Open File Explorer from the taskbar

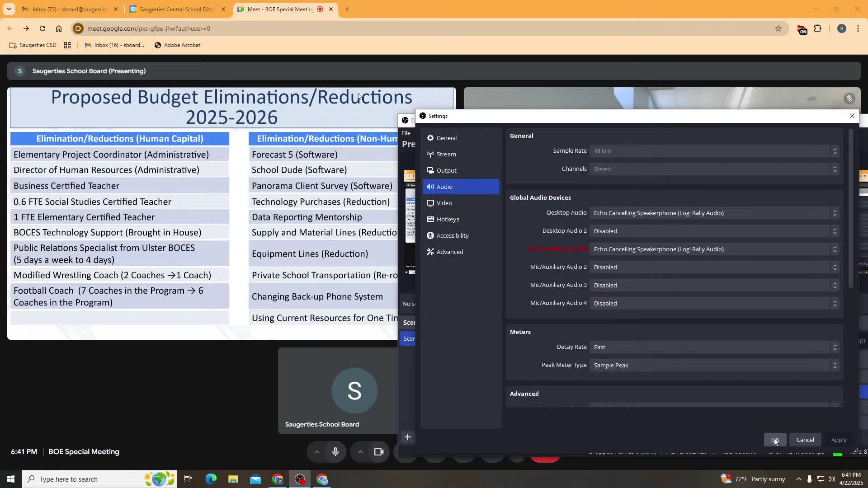[x=233, y=479]
